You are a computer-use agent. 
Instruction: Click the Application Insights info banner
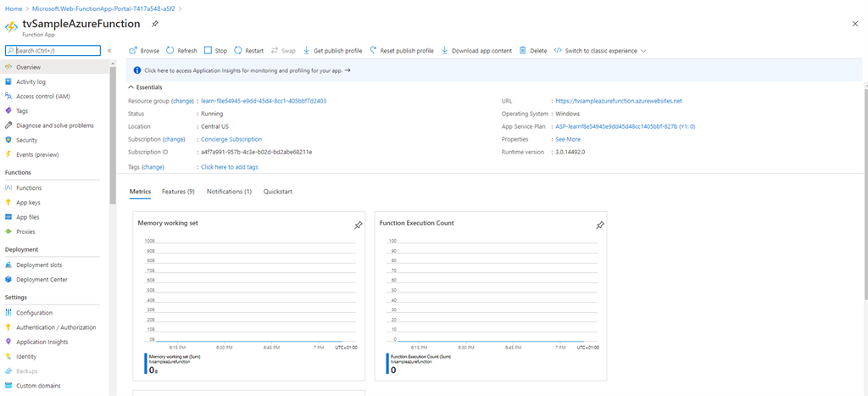[494, 70]
